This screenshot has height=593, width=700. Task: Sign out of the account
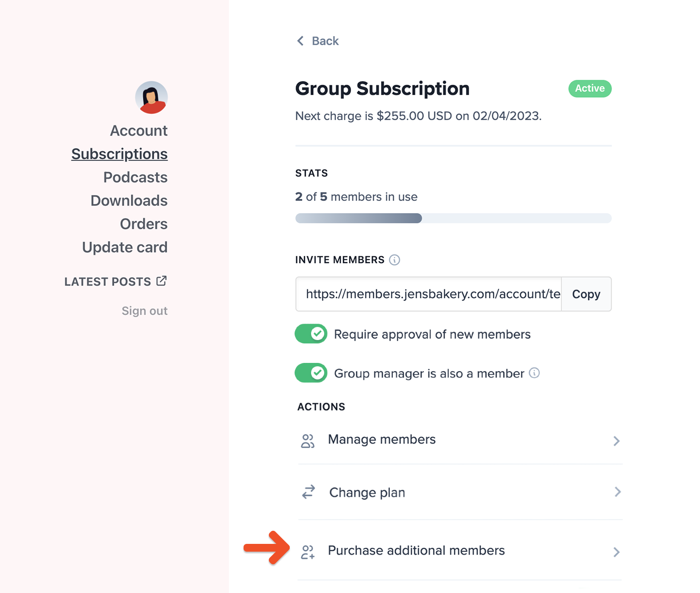[144, 311]
